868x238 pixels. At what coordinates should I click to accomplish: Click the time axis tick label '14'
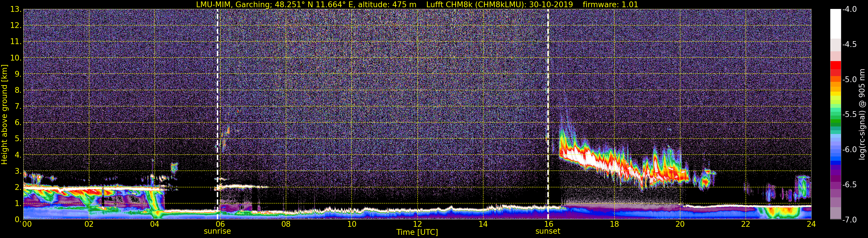pyautogui.click(x=483, y=224)
